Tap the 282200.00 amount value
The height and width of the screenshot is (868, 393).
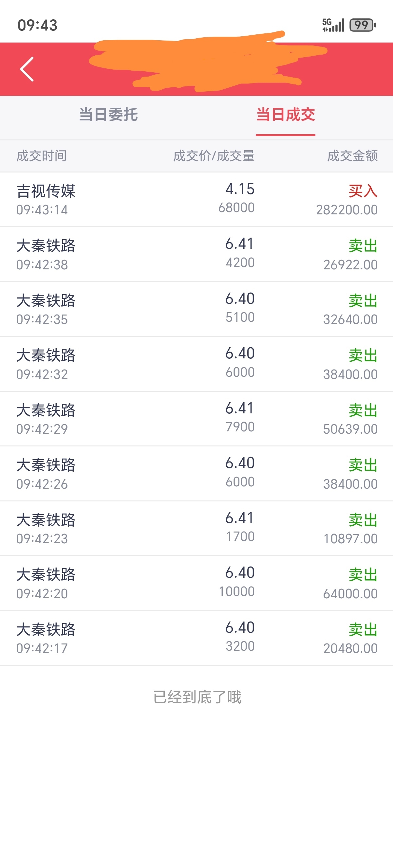(347, 210)
